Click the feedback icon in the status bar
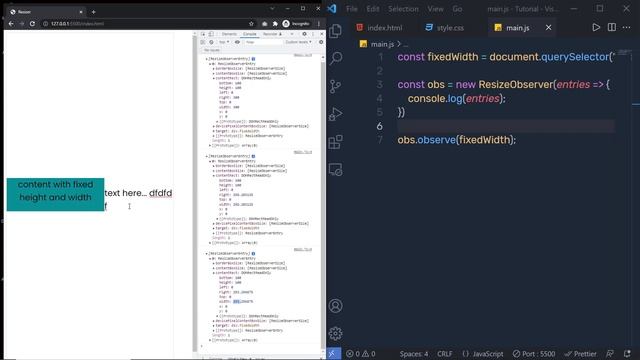 610,354
